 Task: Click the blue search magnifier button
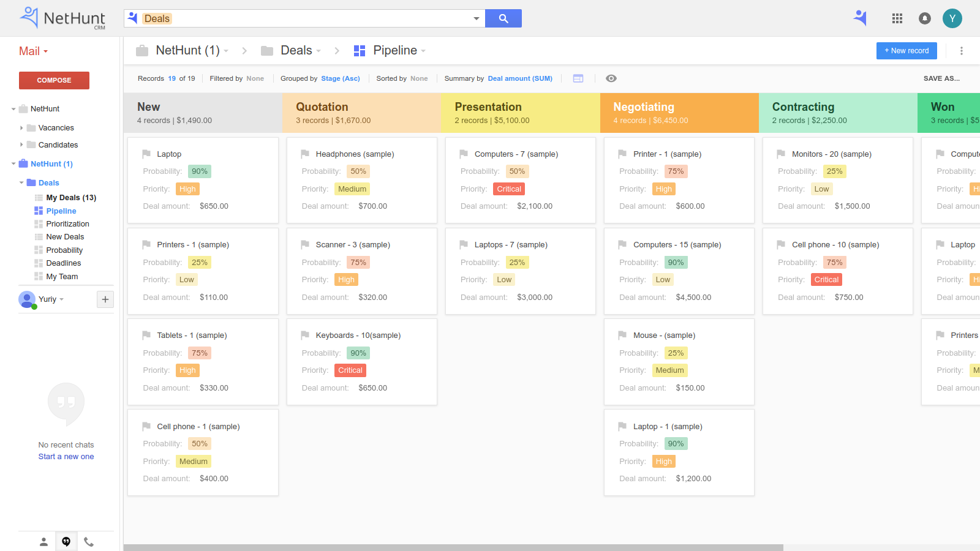pyautogui.click(x=503, y=18)
